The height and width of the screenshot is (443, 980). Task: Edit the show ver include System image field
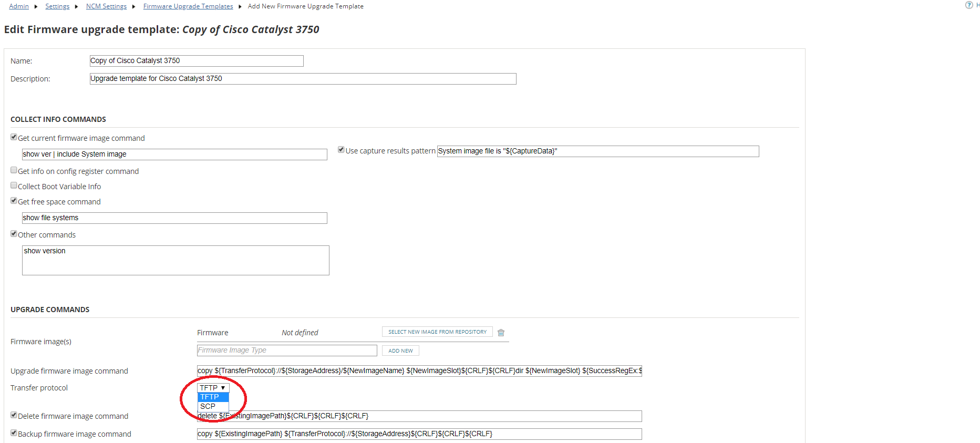[x=174, y=154]
